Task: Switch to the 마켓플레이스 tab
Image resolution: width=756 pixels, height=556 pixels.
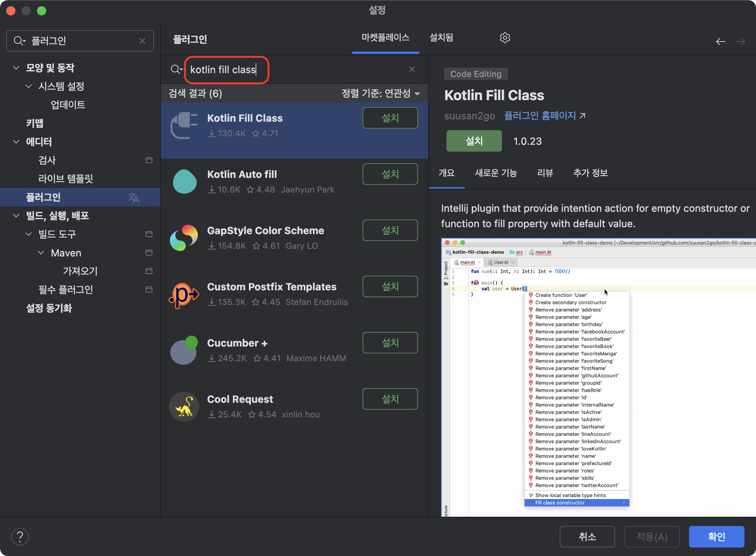Action: tap(385, 38)
